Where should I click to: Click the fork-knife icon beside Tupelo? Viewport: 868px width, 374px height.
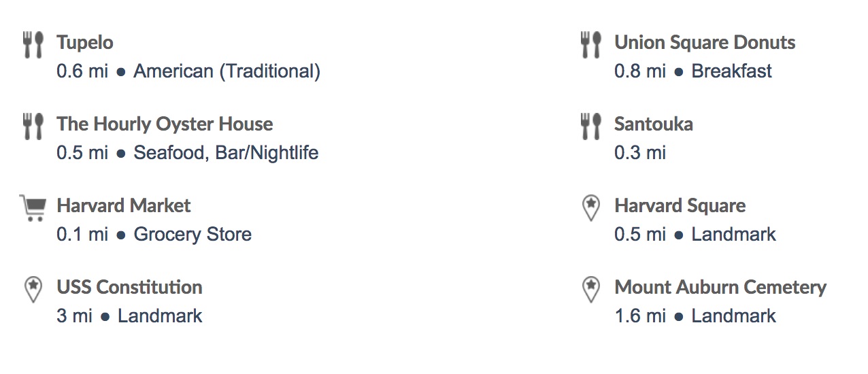point(33,45)
